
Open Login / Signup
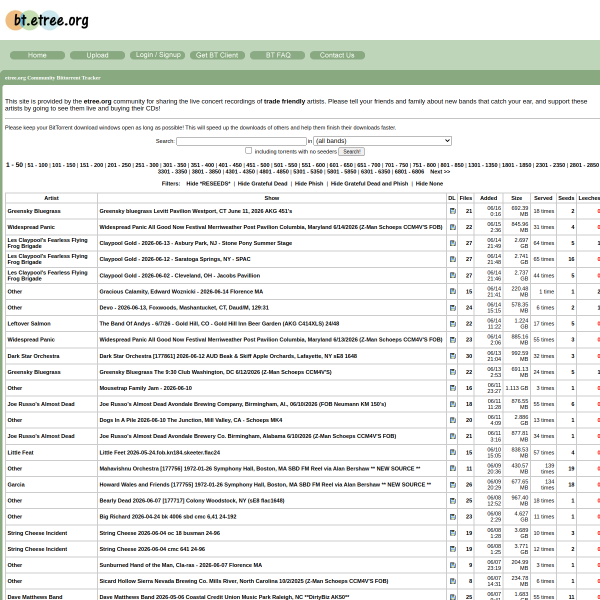pyautogui.click(x=158, y=55)
